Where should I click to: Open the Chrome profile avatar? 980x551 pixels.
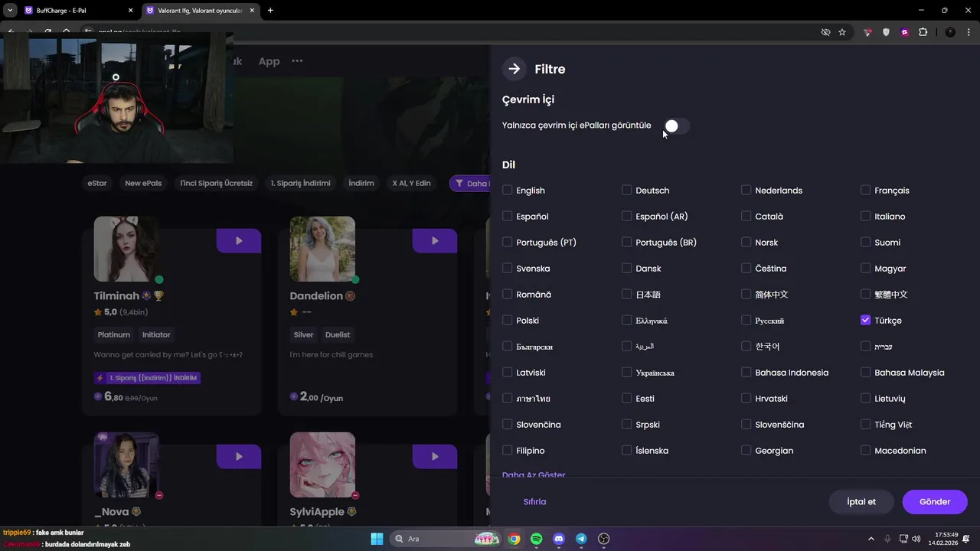[950, 32]
